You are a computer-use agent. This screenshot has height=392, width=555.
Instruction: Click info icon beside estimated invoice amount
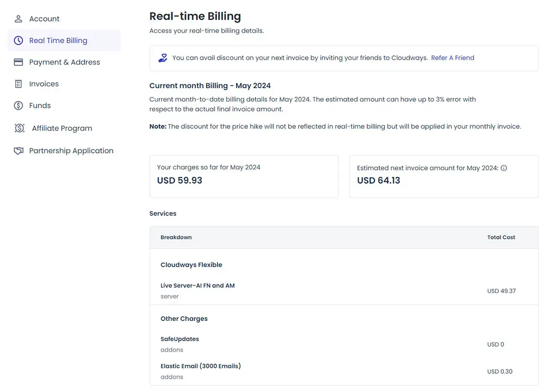pos(504,168)
